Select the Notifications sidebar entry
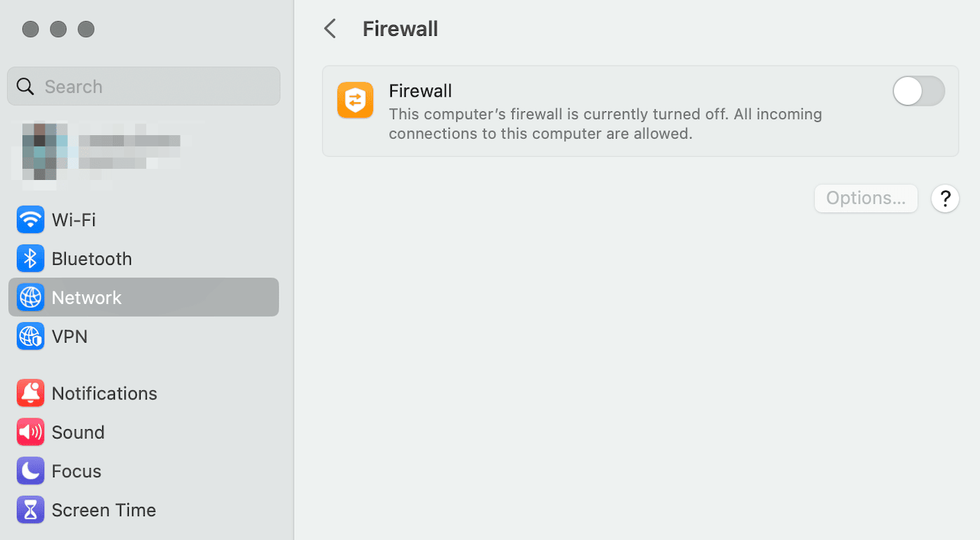Viewport: 980px width, 540px height. tap(105, 393)
